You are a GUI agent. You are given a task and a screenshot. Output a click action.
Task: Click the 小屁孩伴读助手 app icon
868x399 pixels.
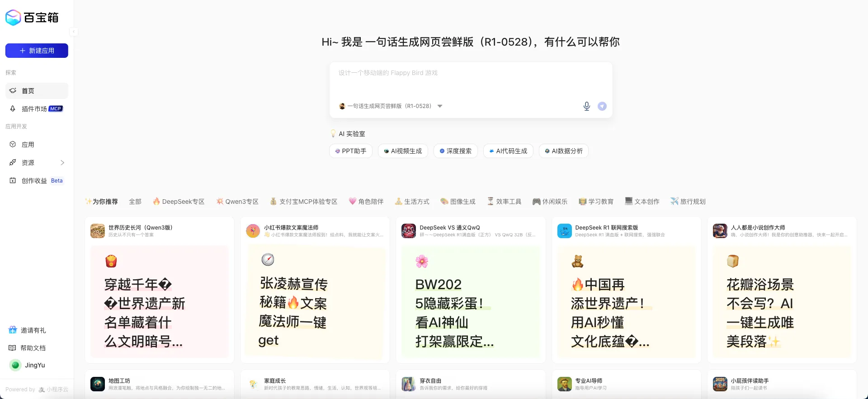tap(720, 384)
